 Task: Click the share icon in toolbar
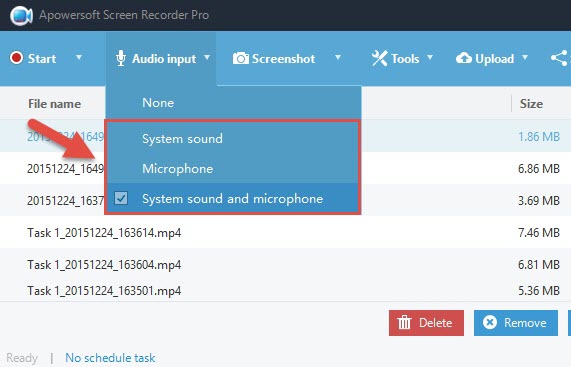pyautogui.click(x=559, y=58)
